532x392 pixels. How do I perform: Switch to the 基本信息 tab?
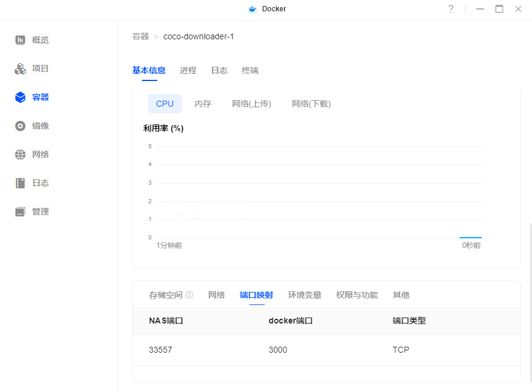(x=149, y=70)
